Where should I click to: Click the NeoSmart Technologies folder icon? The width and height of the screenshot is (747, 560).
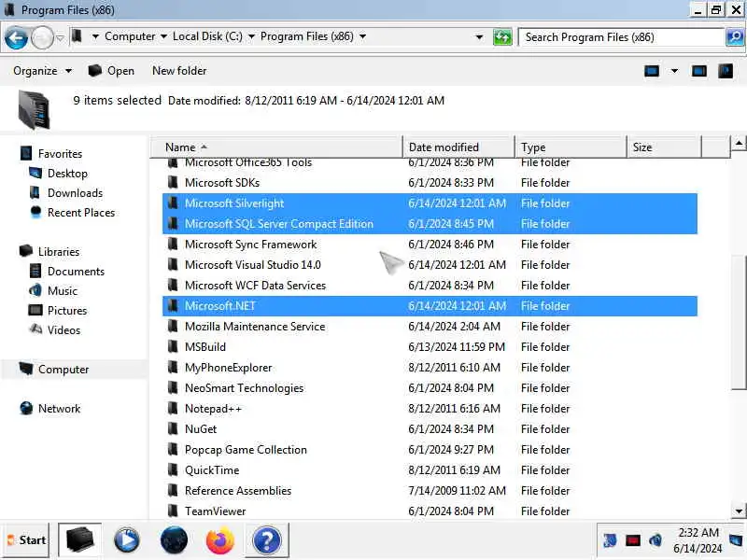pyautogui.click(x=173, y=387)
